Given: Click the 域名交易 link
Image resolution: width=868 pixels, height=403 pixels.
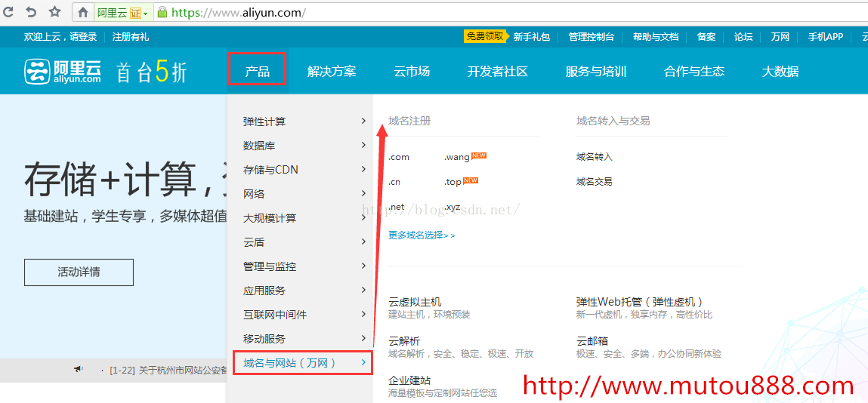Looking at the screenshot, I should [x=595, y=182].
